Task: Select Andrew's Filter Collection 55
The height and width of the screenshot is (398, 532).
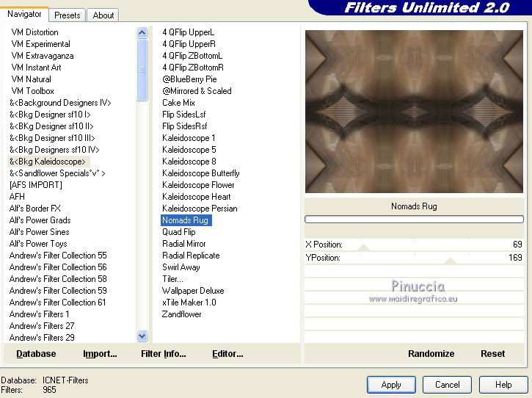Action: pyautogui.click(x=58, y=256)
